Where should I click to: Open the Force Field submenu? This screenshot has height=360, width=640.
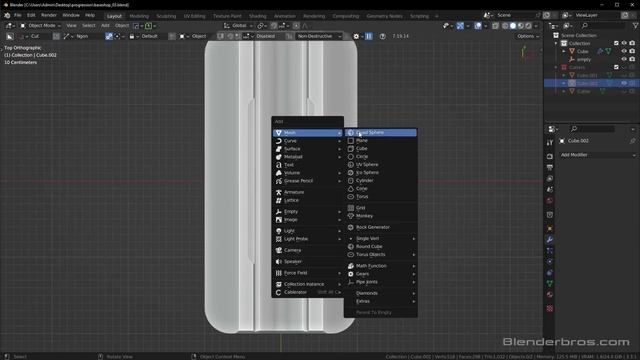tap(308, 273)
